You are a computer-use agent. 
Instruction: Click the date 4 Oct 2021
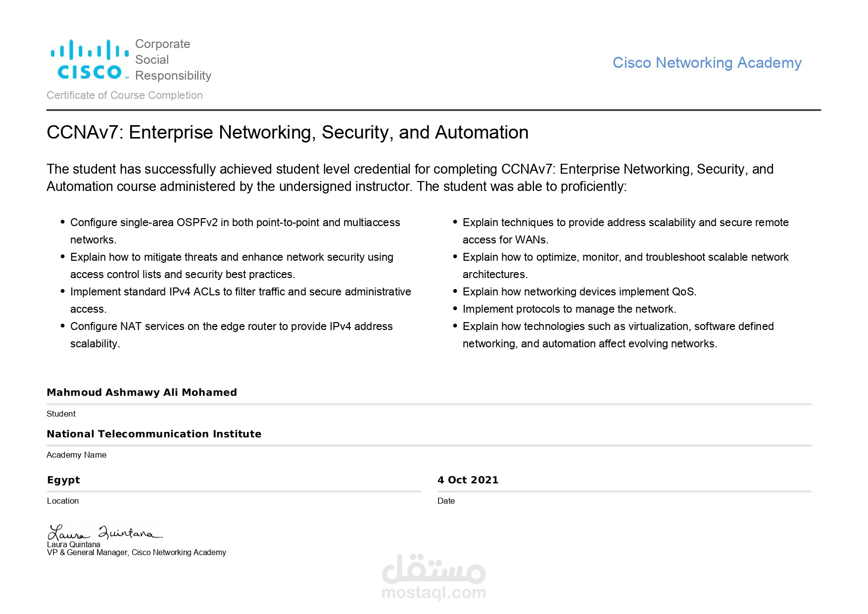[468, 480]
